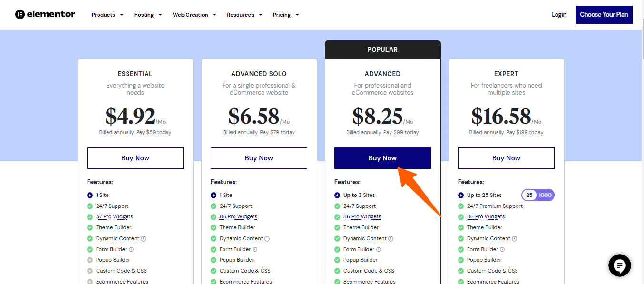Open Advanced Solo 86 Pro Widgets link
644x284 pixels.
click(238, 216)
